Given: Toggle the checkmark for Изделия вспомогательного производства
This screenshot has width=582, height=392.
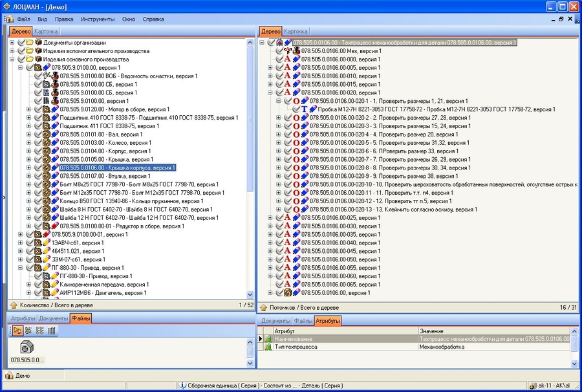Looking at the screenshot, I should coord(23,51).
